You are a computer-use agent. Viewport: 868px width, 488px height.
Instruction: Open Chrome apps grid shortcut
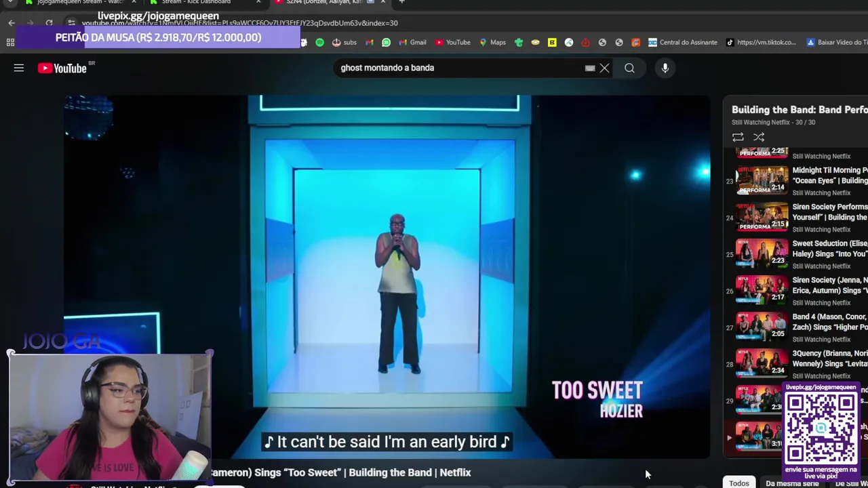click(10, 42)
